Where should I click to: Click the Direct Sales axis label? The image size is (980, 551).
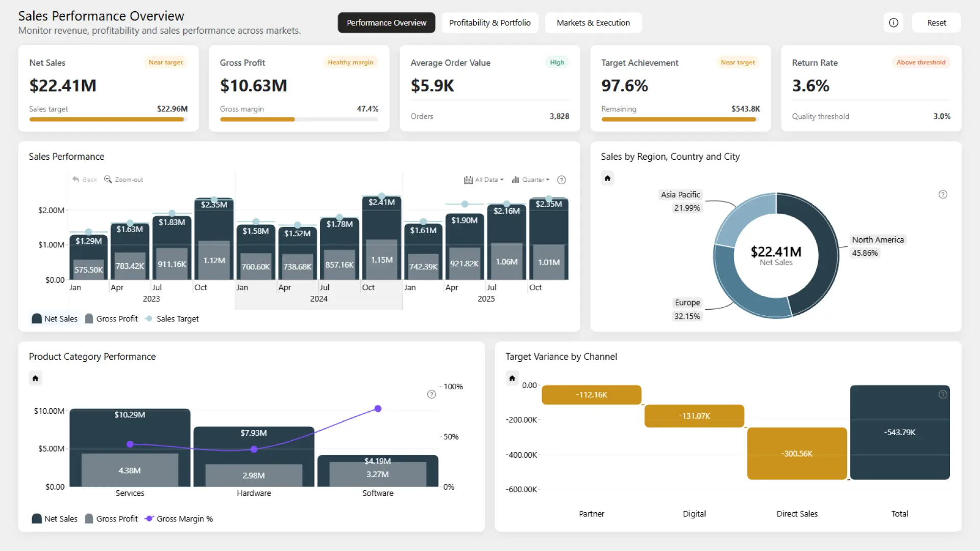[x=797, y=514]
